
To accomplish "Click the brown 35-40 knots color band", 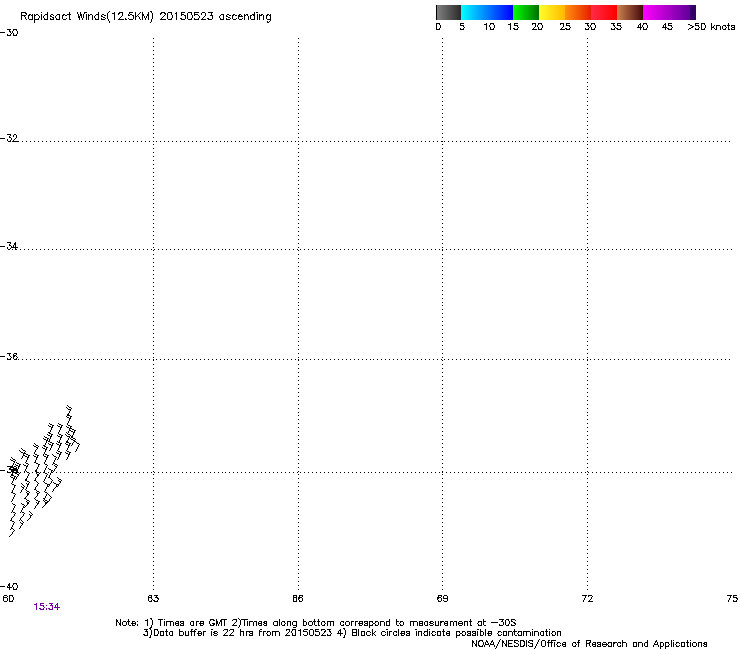I will pyautogui.click(x=630, y=12).
